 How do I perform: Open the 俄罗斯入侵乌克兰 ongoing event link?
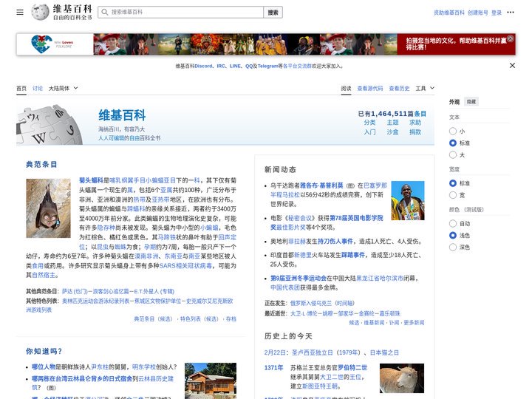point(310,303)
